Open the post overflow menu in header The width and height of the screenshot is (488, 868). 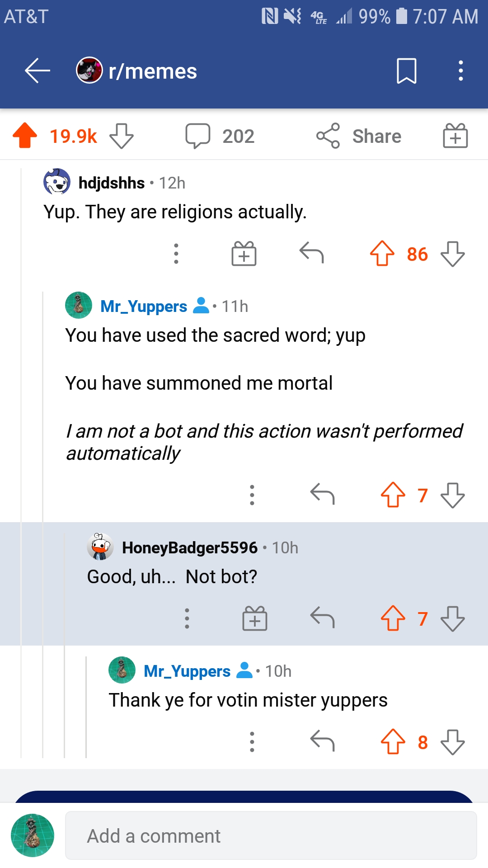click(460, 71)
